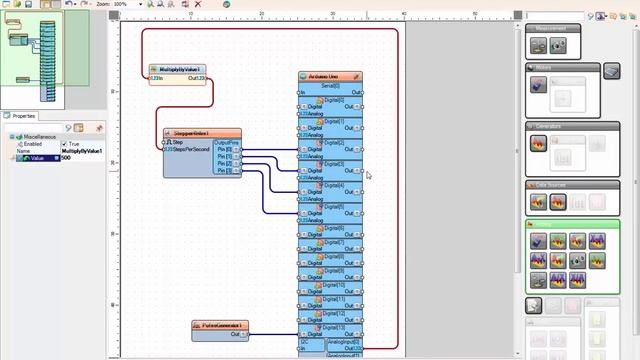Collapse the Data Sources category header
This screenshot has height=360, width=640.
coord(572,185)
